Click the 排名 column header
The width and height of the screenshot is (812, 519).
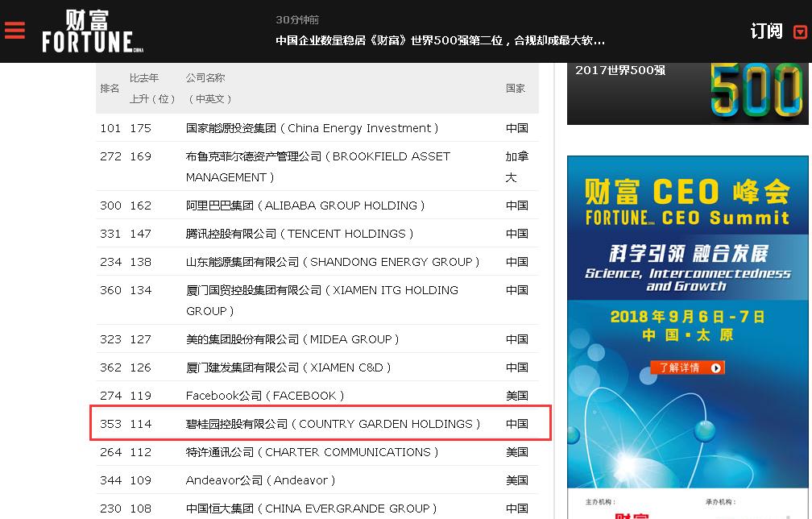[x=110, y=89]
